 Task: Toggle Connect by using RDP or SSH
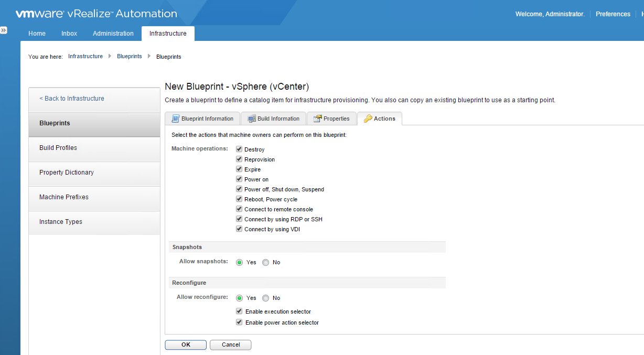tap(239, 219)
